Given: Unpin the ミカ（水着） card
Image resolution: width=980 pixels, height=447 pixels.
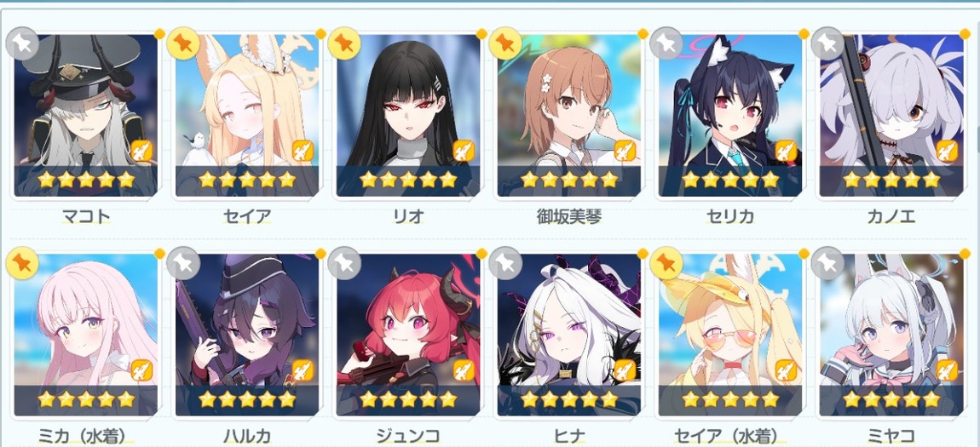Looking at the screenshot, I should pyautogui.click(x=22, y=263).
